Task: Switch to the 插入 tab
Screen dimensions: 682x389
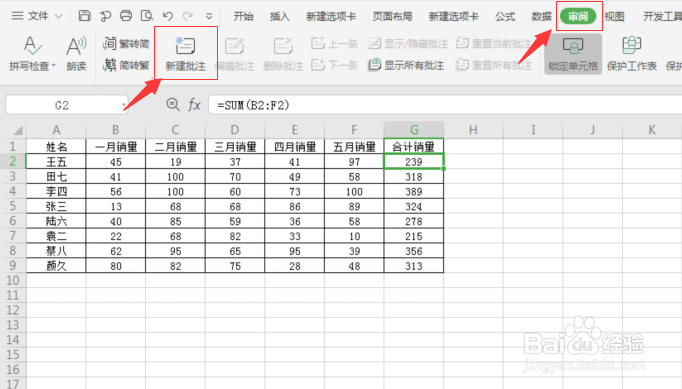Action: click(x=279, y=17)
